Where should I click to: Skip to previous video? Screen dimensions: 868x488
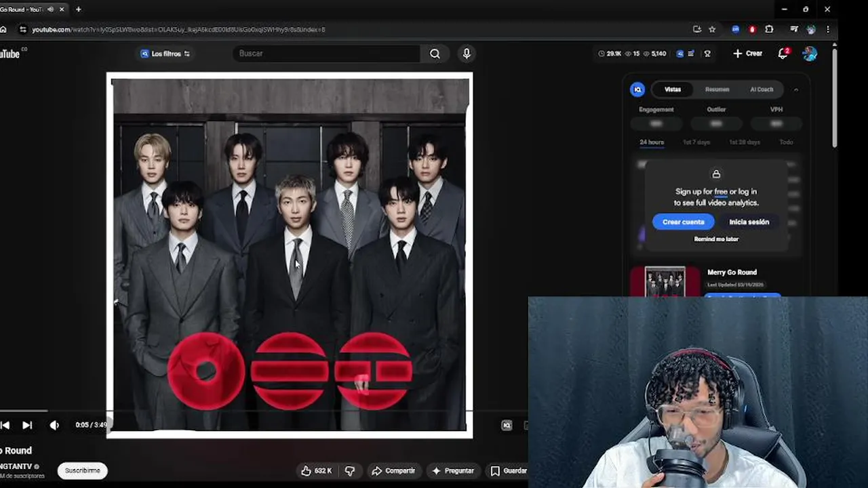pos(5,425)
